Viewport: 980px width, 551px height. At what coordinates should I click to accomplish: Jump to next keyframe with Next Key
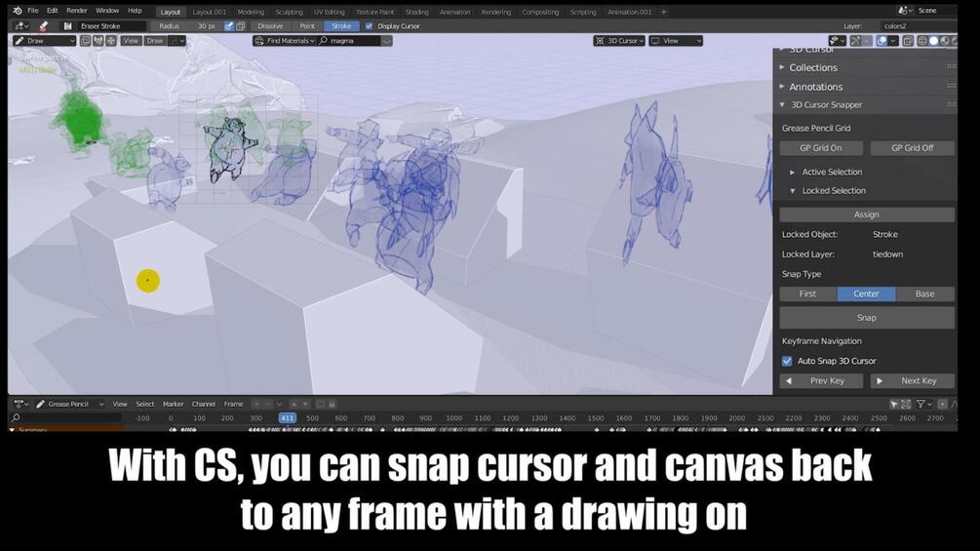coord(912,380)
